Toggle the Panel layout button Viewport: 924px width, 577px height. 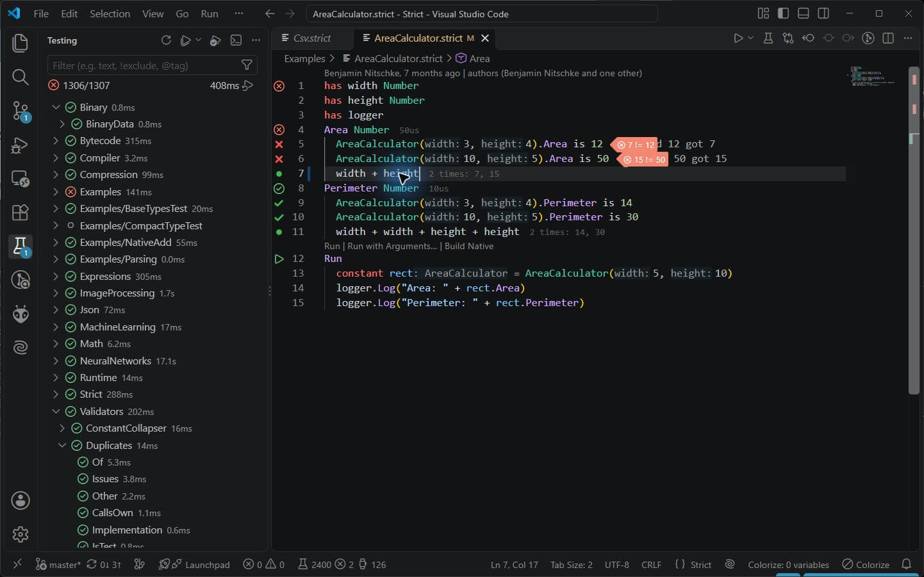pos(803,13)
